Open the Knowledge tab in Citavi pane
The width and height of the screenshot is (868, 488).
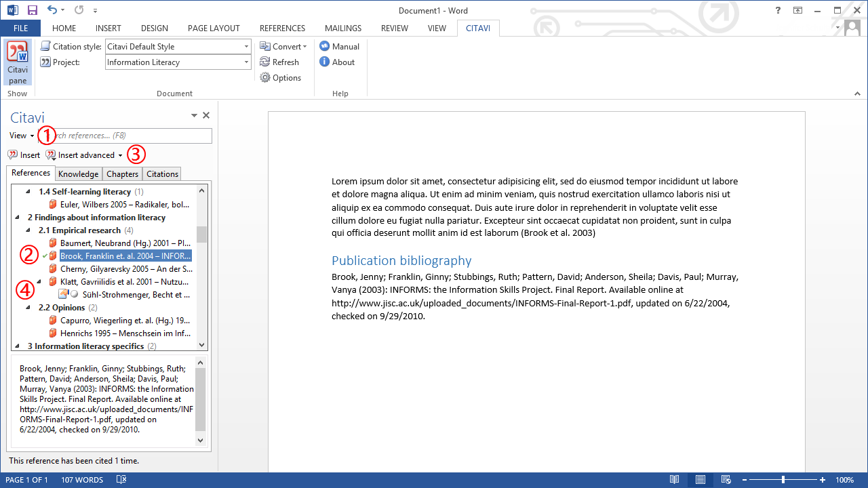point(79,174)
